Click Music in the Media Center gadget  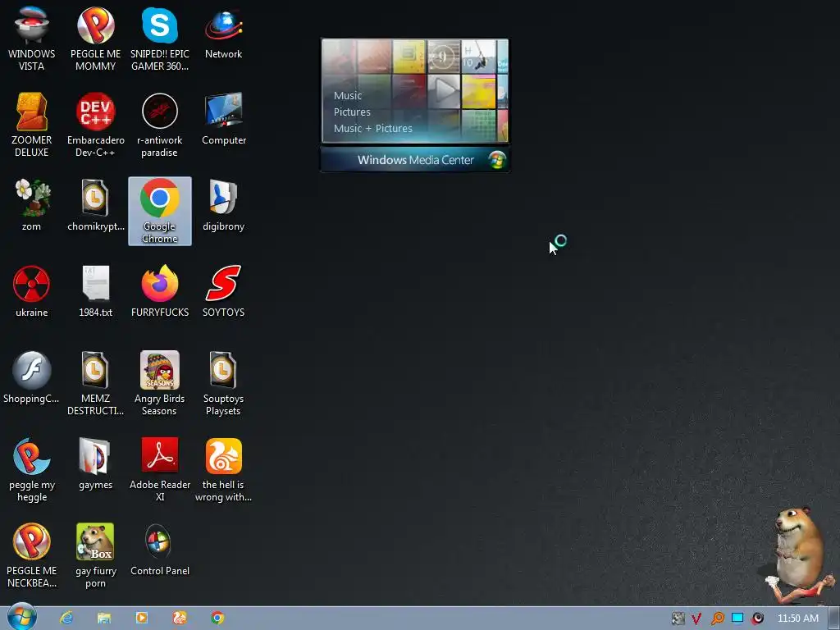click(348, 95)
